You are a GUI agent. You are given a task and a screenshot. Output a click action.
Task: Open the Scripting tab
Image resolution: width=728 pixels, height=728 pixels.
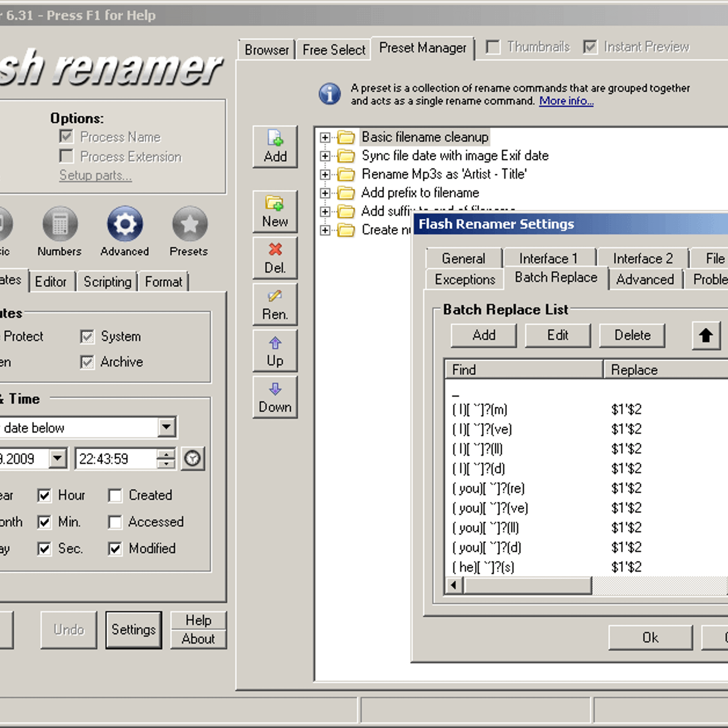107,282
